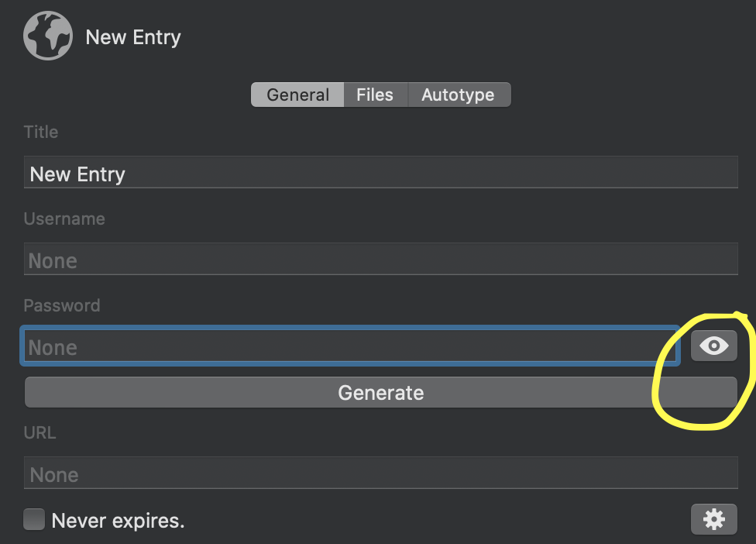This screenshot has width=756, height=544.
Task: Open expiration settings gear button
Action: (713, 519)
